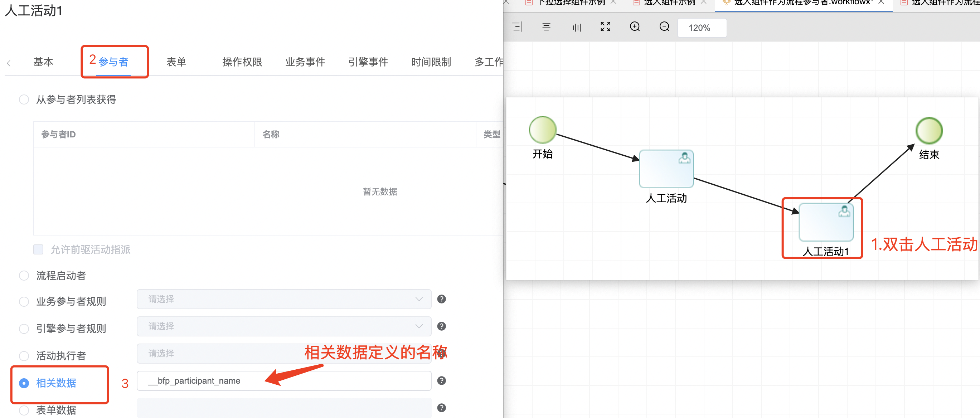Image resolution: width=980 pixels, height=418 pixels.
Task: Click help icon next to 相关数据 field
Action: pyautogui.click(x=441, y=381)
